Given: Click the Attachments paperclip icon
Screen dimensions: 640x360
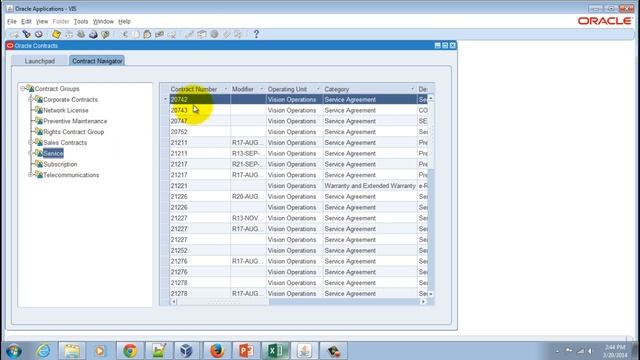Looking at the screenshot, I should pyautogui.click(x=227, y=34).
